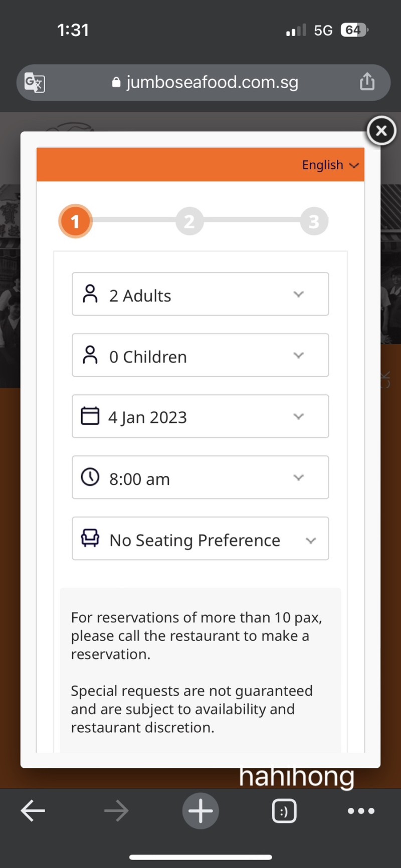
Task: Open the three-dots browser menu
Action: click(361, 810)
